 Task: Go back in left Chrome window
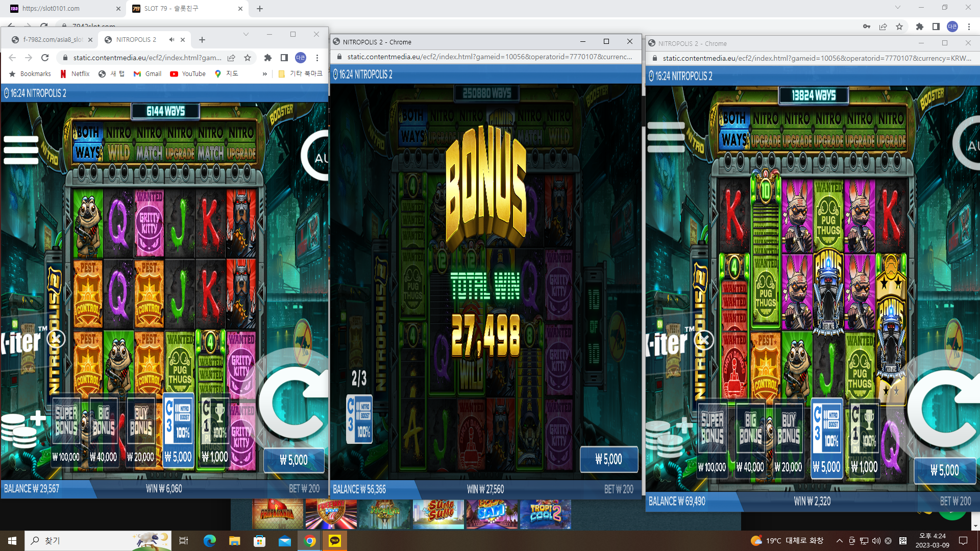[12, 58]
